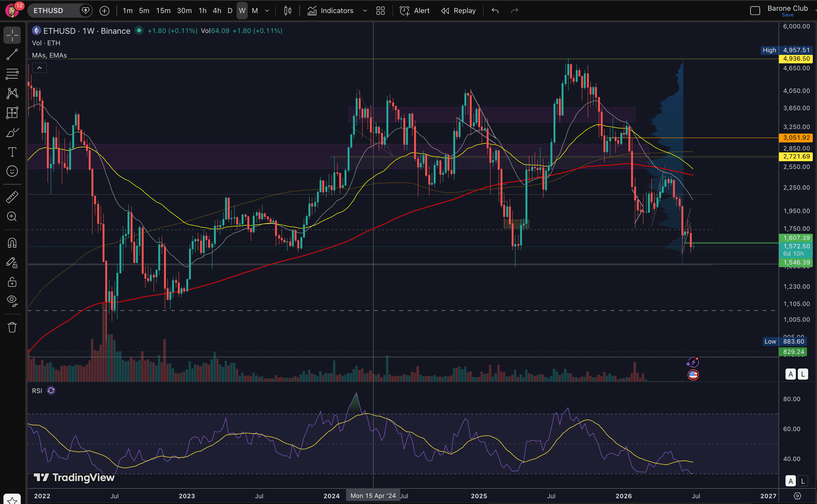Select the D daily timeframe

pos(230,11)
